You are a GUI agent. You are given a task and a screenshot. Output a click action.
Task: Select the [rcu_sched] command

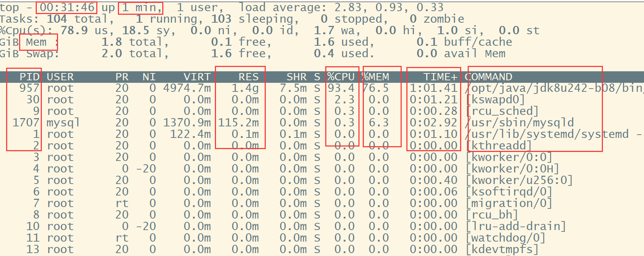[x=502, y=111]
